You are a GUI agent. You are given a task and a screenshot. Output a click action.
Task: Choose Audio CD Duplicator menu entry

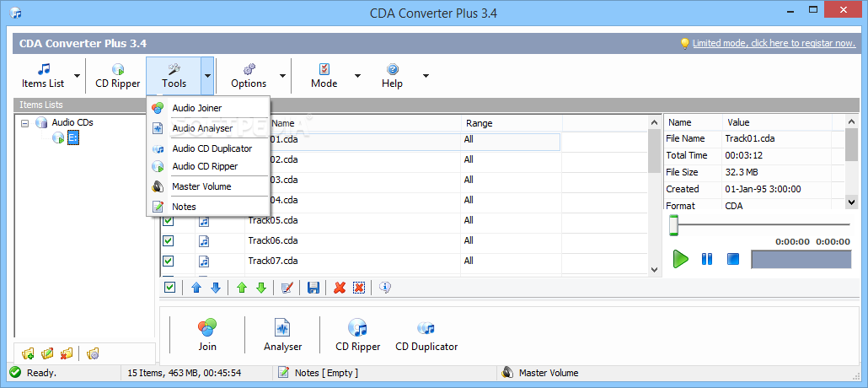tap(208, 148)
